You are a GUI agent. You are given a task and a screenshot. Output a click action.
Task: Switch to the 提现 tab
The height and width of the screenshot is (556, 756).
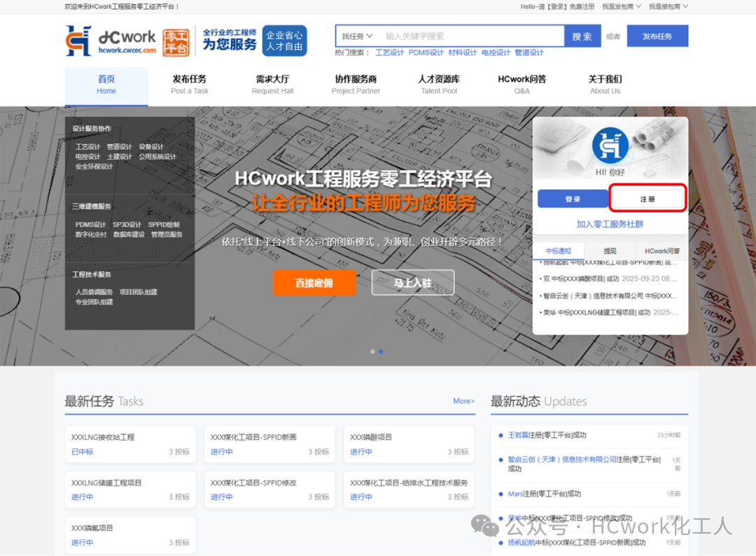[x=610, y=250]
